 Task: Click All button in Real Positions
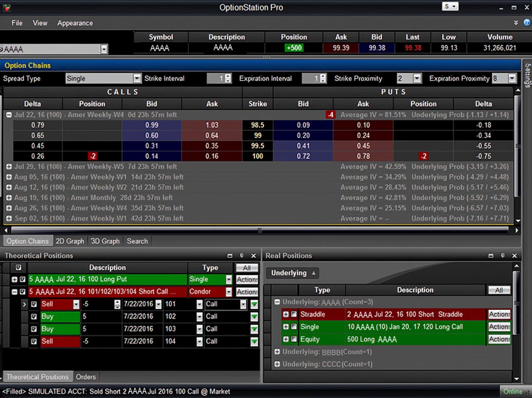[x=499, y=290]
